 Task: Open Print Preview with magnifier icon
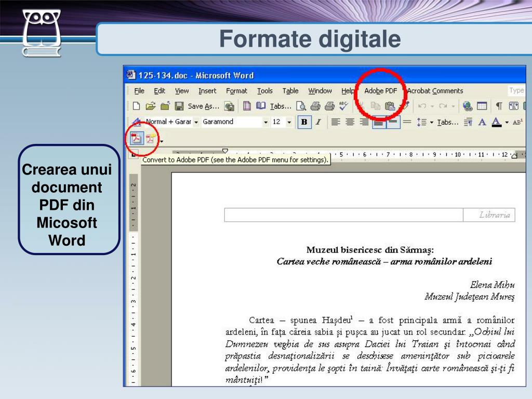[x=301, y=106]
